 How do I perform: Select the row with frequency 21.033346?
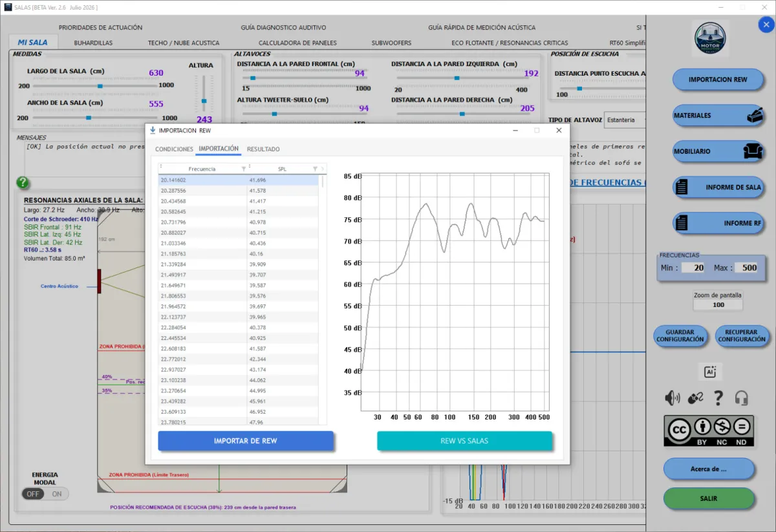(239, 243)
